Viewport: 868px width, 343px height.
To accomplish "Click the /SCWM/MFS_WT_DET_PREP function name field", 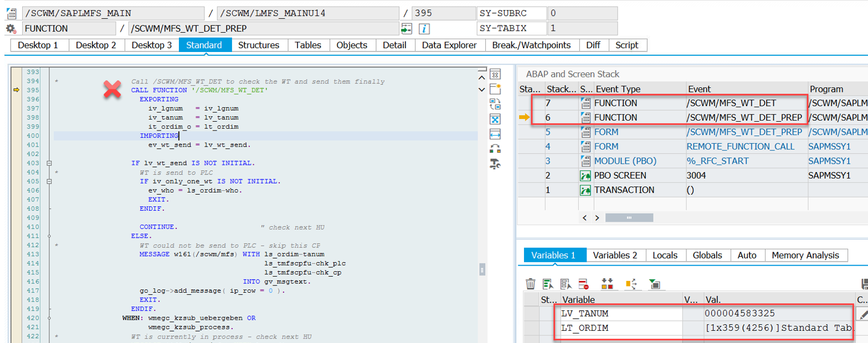I will click(263, 29).
